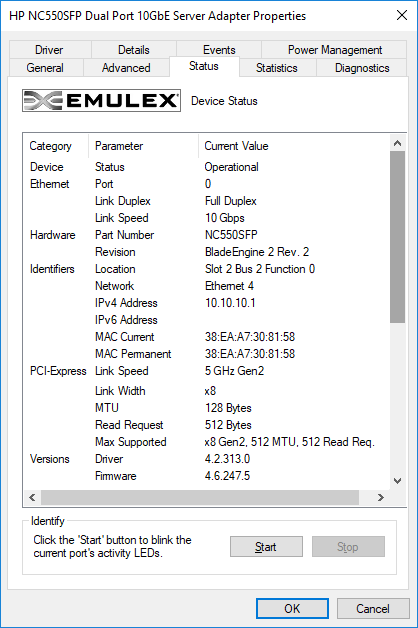Select the MAC Current address value

250,337
